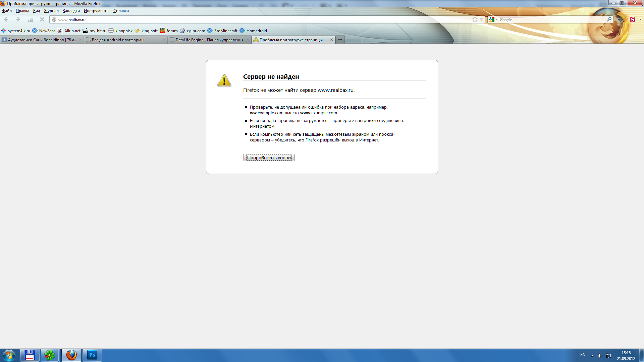Click the Forward navigation arrow
Screen dimensions: 644x362
(18, 19)
